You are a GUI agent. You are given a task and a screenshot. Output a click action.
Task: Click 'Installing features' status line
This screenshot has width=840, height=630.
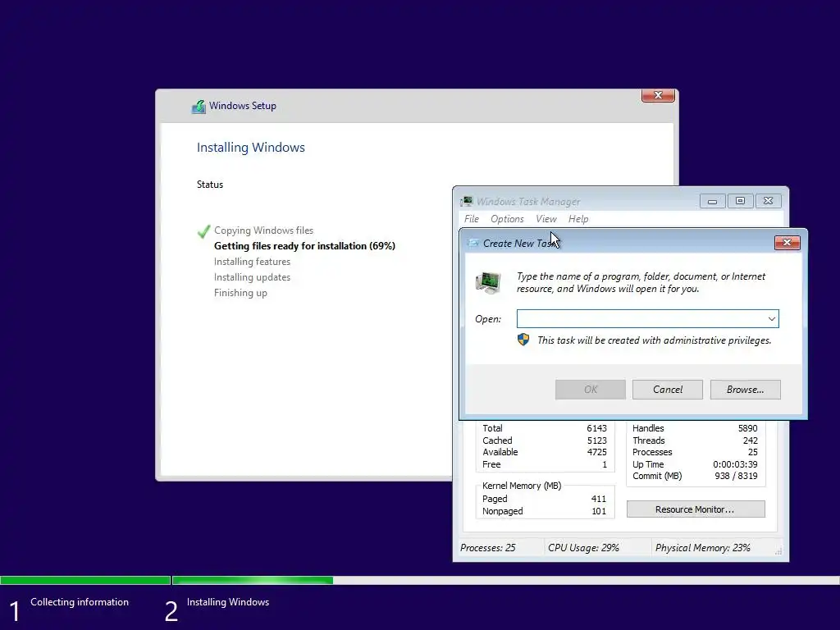pyautogui.click(x=252, y=262)
